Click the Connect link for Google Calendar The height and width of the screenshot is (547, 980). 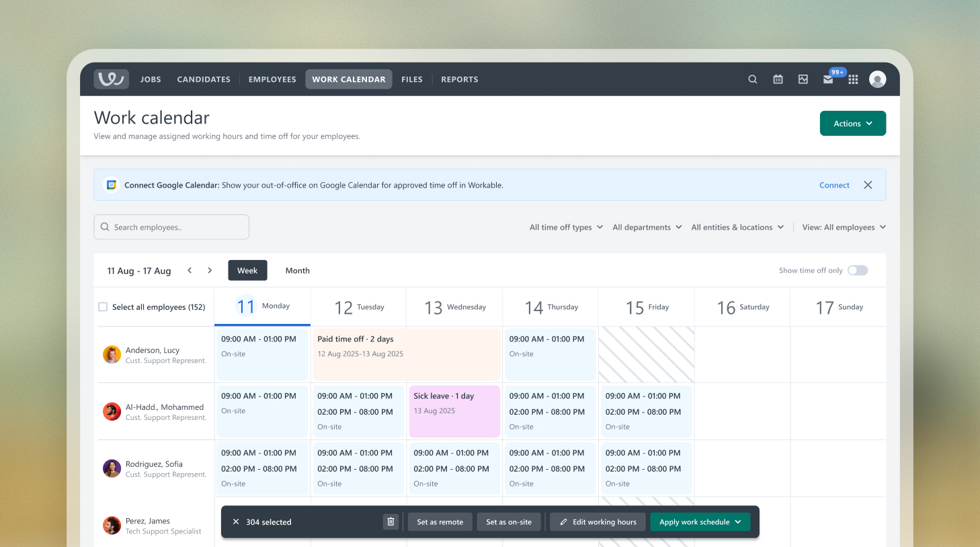pyautogui.click(x=834, y=185)
